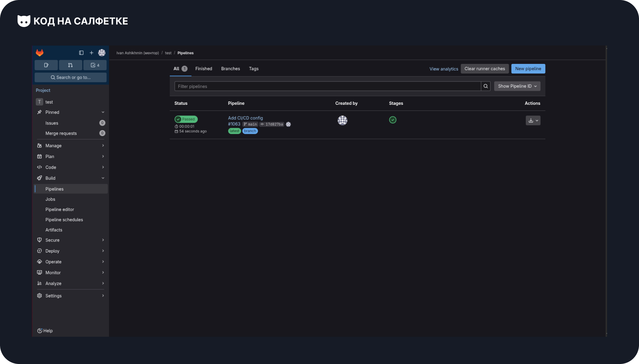The height and width of the screenshot is (364, 639).
Task: Open the Add CI/CD config pipeline link
Action: 245,118
